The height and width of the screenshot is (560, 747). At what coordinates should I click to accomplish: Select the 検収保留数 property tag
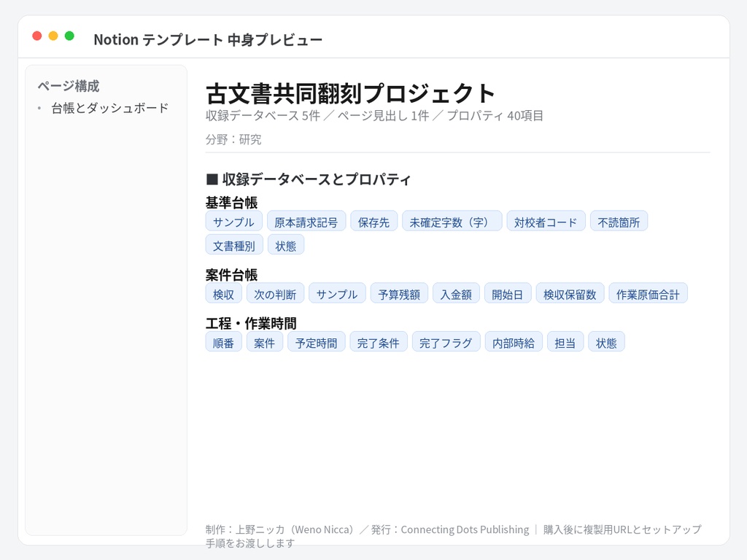(x=570, y=293)
